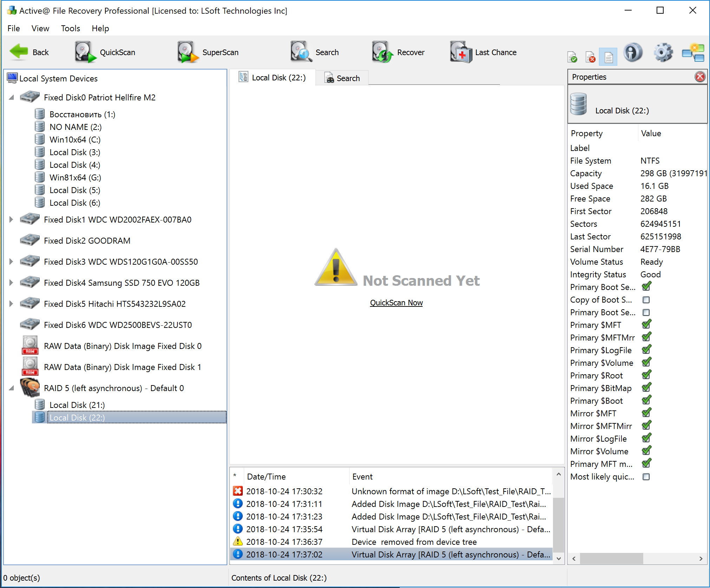This screenshot has height=588, width=710.
Task: Select Восстановить (1:) volume
Action: point(82,114)
